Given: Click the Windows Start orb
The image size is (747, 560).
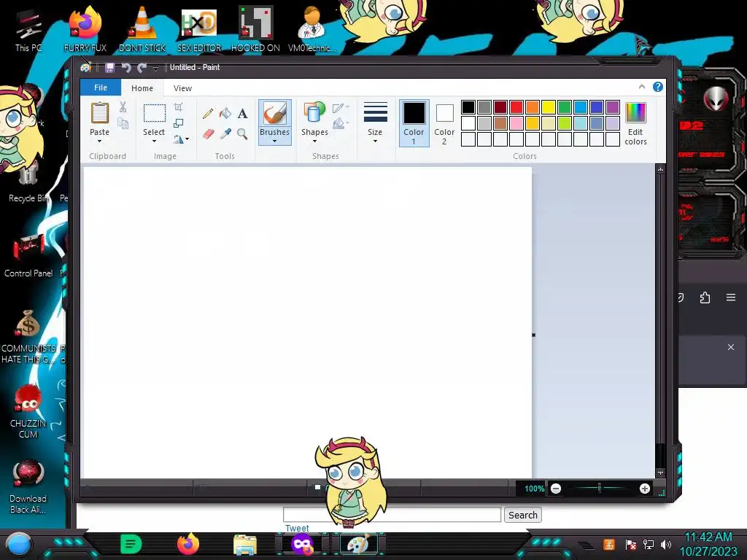Looking at the screenshot, I should (19, 545).
